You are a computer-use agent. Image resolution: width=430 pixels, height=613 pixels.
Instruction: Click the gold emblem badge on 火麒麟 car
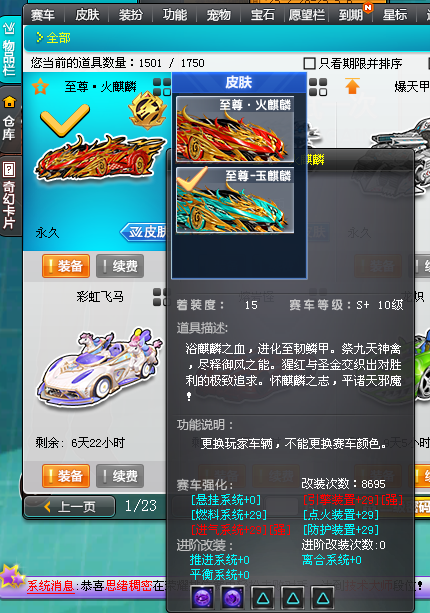(147, 110)
